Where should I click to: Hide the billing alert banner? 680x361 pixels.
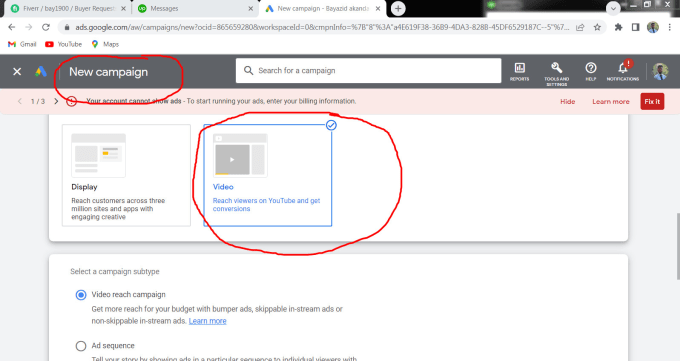point(567,102)
